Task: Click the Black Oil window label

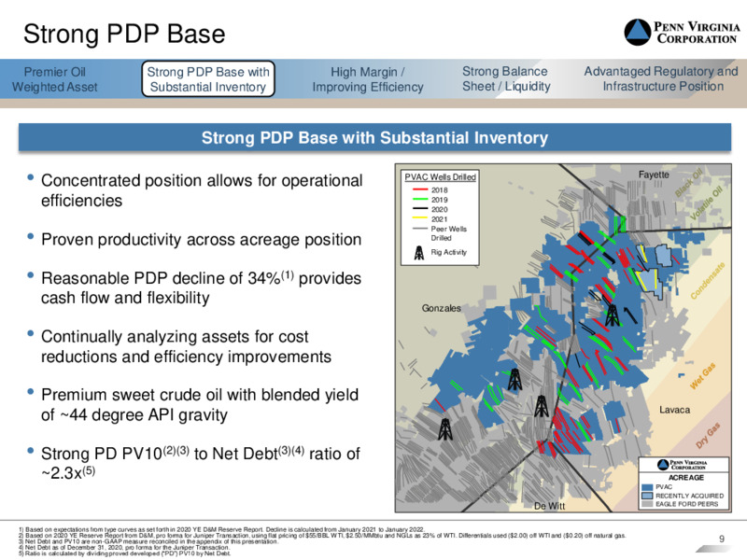Action: point(689,183)
